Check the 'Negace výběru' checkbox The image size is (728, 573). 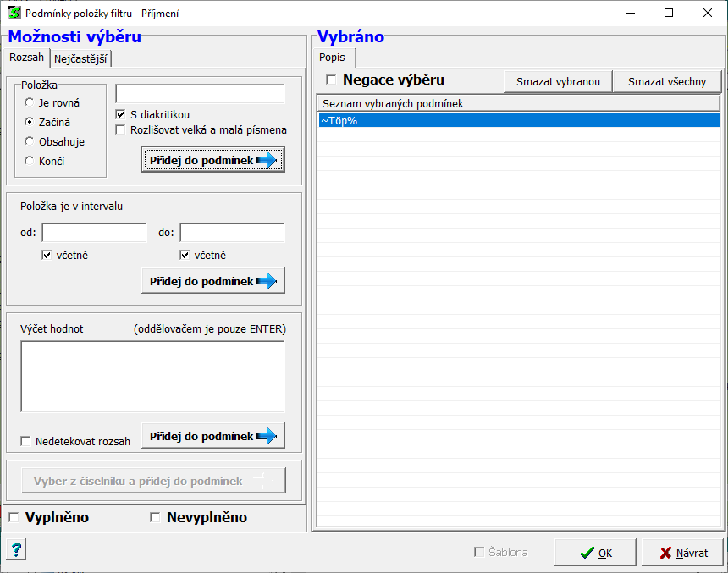tap(331, 80)
